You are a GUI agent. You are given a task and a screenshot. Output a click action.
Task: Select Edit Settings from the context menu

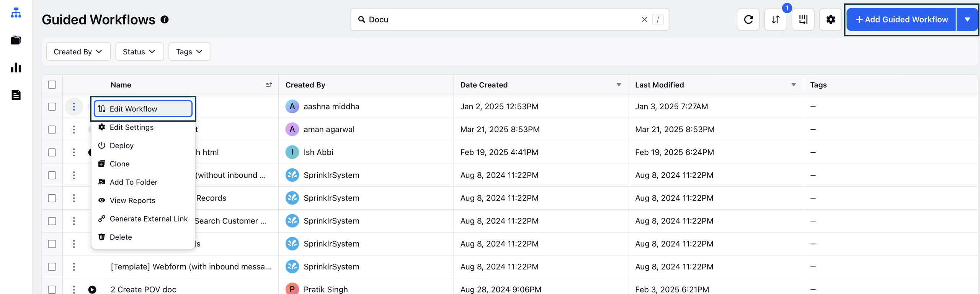click(x=143, y=127)
